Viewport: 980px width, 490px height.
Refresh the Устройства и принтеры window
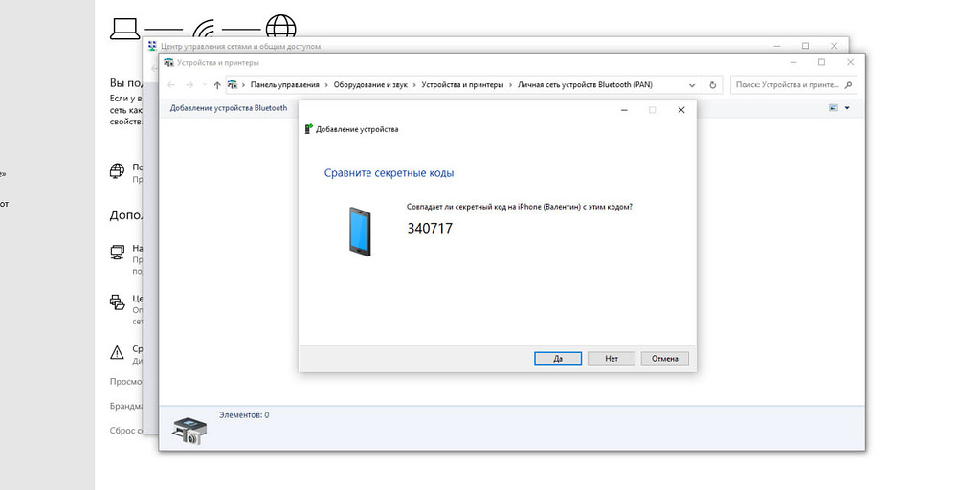point(713,85)
